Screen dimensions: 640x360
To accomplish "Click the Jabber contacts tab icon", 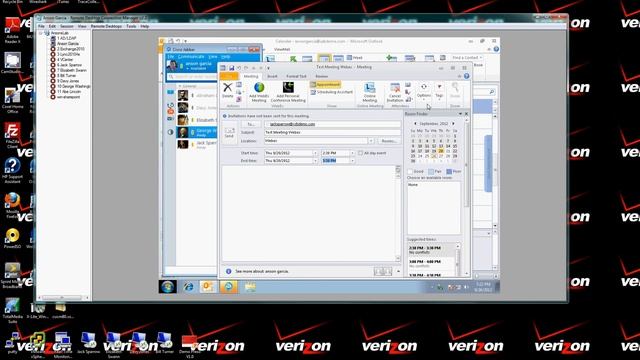I will click(171, 92).
